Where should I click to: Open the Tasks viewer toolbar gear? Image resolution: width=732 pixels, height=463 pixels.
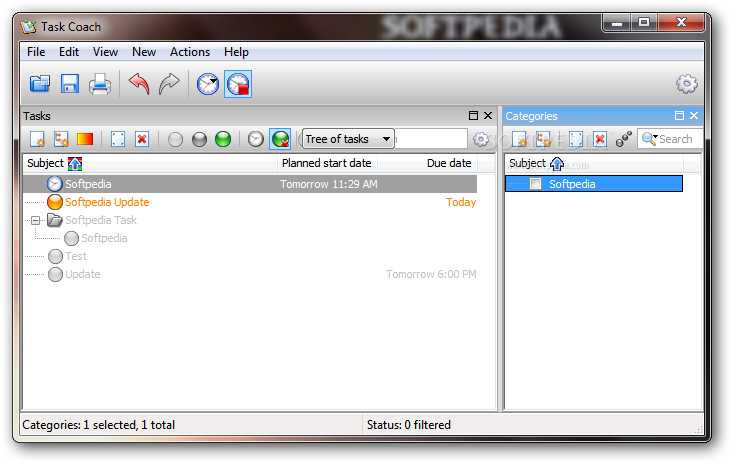pos(480,139)
